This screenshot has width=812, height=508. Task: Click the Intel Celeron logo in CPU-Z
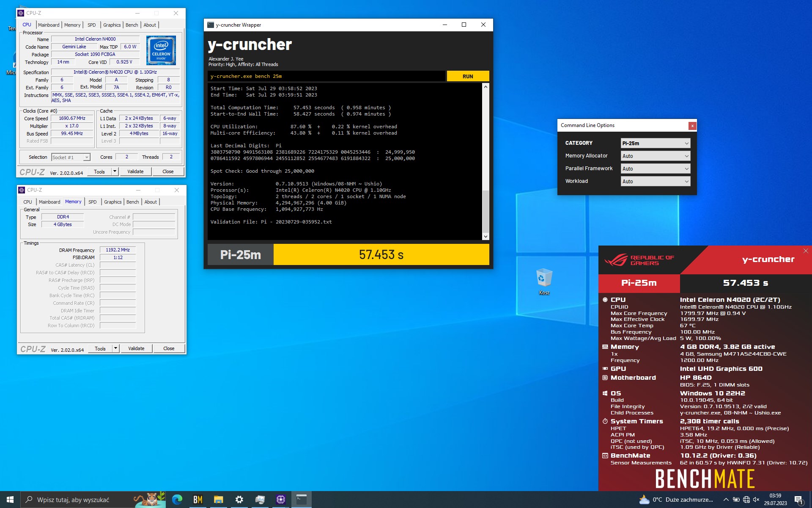click(161, 50)
